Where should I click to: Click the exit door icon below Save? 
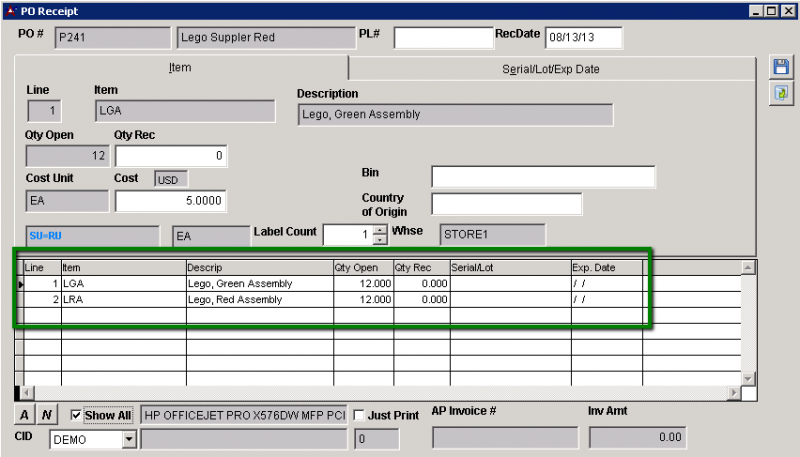pos(780,92)
